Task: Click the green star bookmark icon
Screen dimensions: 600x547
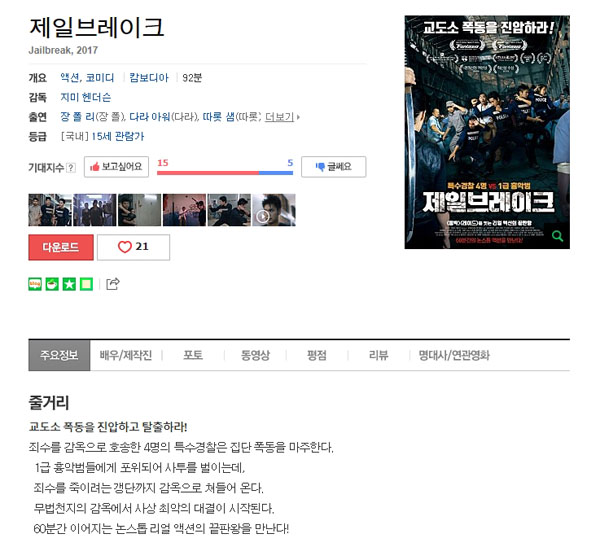Action: [x=69, y=284]
